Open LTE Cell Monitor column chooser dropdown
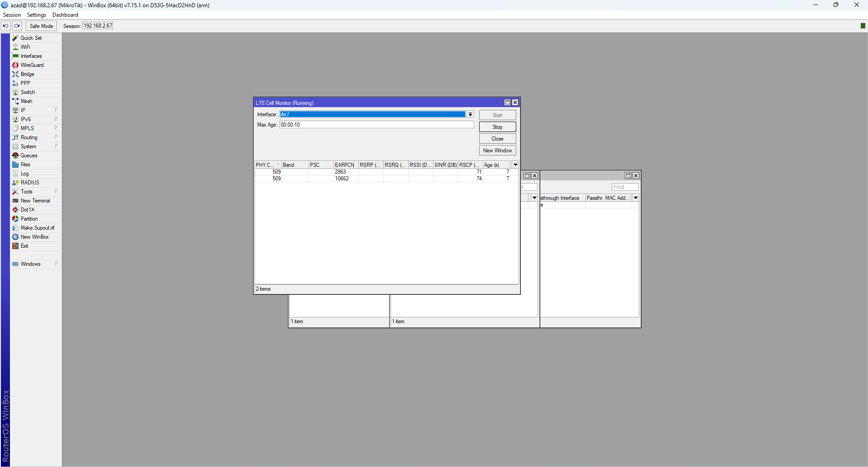868x467 pixels. point(515,165)
